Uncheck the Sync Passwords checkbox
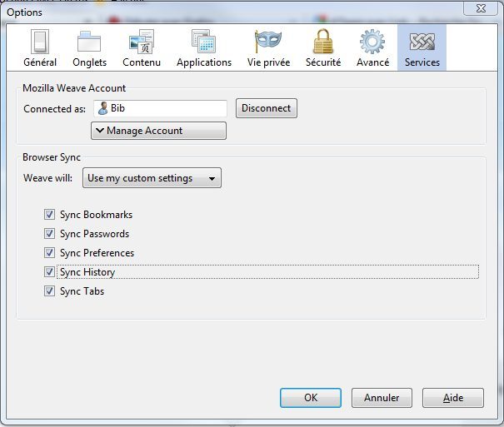 coord(49,233)
